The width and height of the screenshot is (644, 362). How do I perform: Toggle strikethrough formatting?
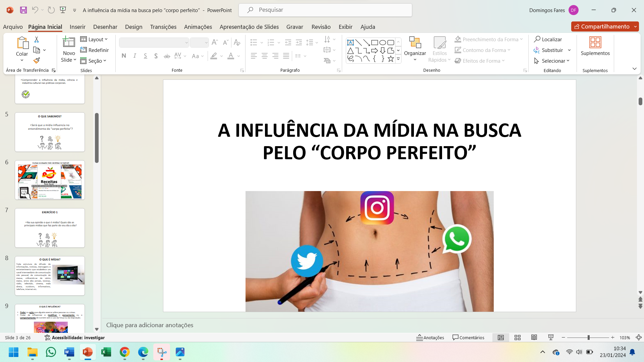(167, 56)
